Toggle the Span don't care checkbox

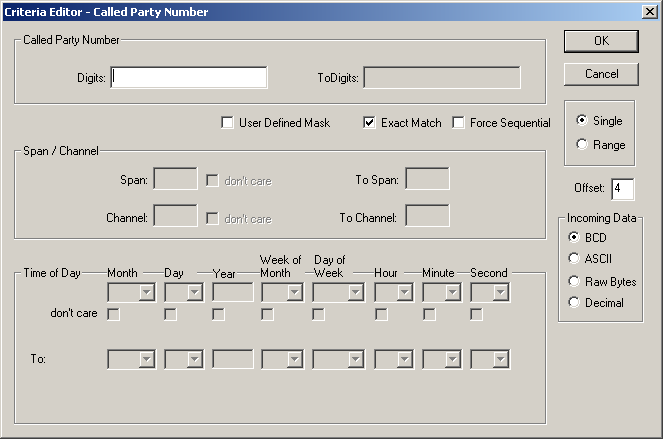213,181
